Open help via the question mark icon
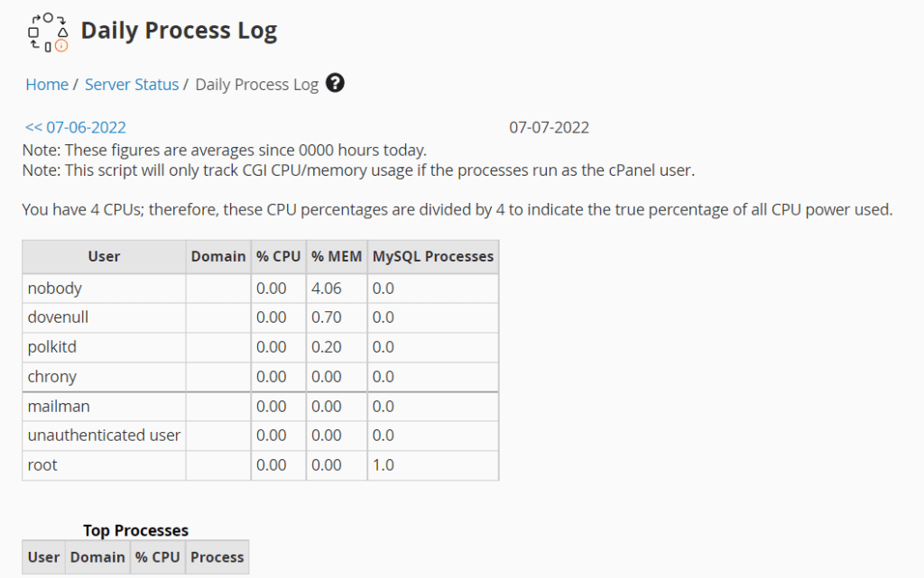 tap(333, 83)
